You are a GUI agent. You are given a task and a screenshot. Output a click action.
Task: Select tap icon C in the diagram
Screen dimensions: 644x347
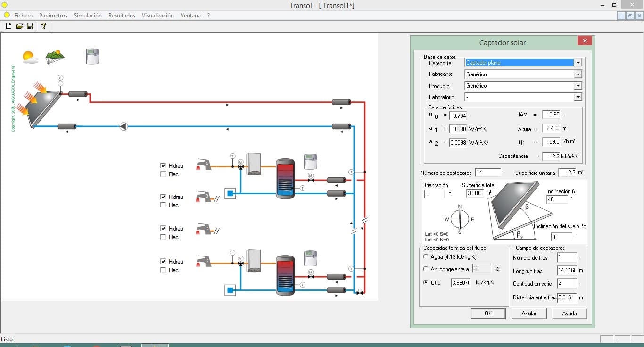pyautogui.click(x=204, y=229)
